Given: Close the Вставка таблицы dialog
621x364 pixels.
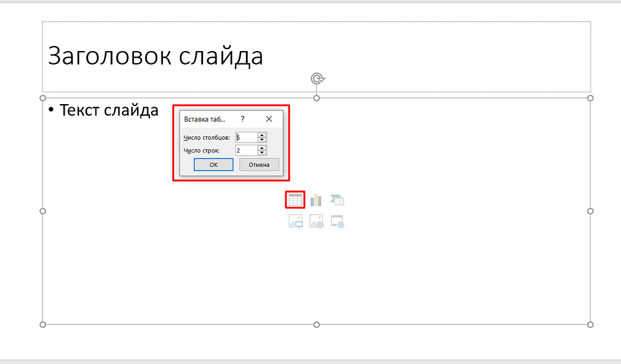Looking at the screenshot, I should coord(269,119).
